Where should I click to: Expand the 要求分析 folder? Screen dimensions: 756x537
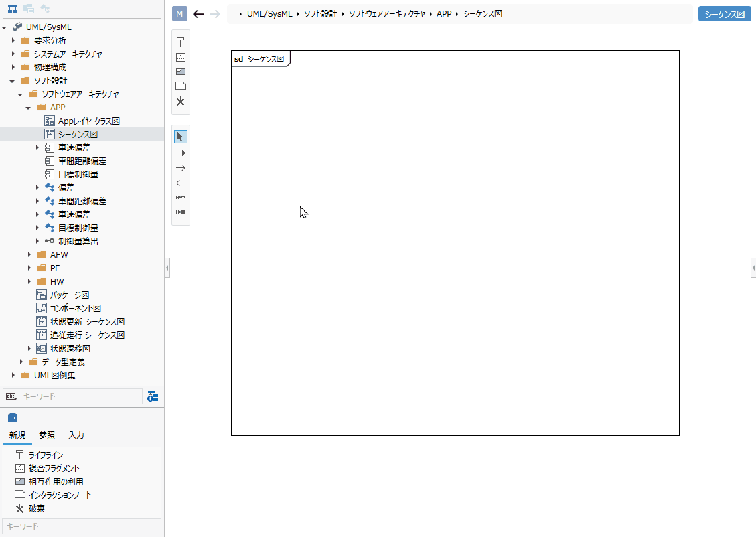[13, 40]
